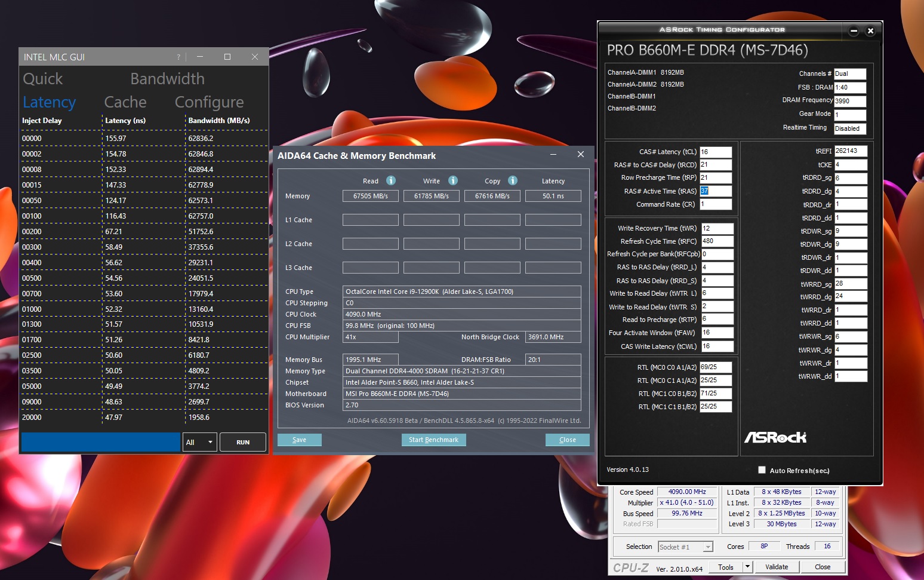Open Intel MLC GUI help question mark
The width and height of the screenshot is (924, 580).
coord(178,57)
